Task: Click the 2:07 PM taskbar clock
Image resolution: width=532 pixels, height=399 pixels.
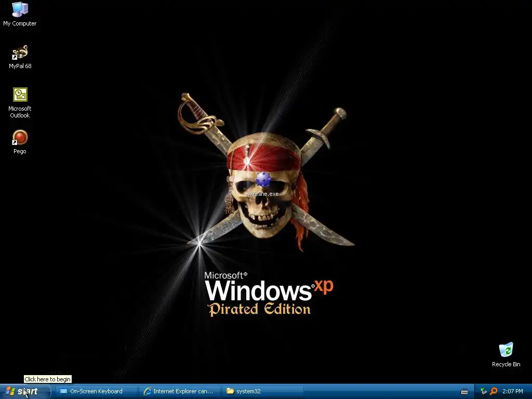Action: click(513, 391)
